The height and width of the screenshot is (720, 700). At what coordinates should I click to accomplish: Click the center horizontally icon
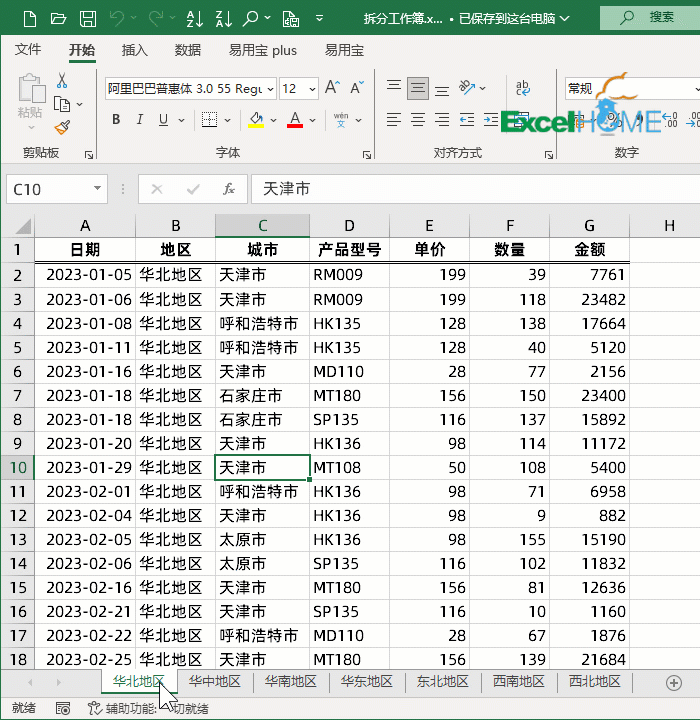pos(418,120)
